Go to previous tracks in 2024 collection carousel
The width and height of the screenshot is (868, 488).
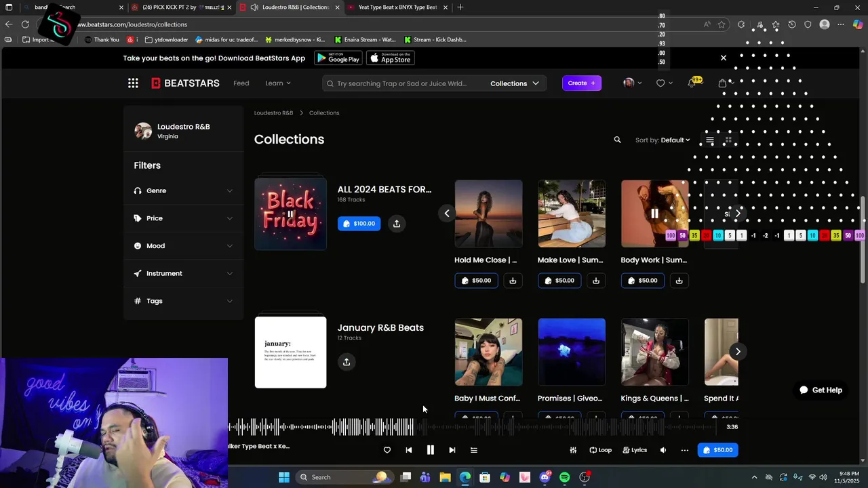(447, 213)
